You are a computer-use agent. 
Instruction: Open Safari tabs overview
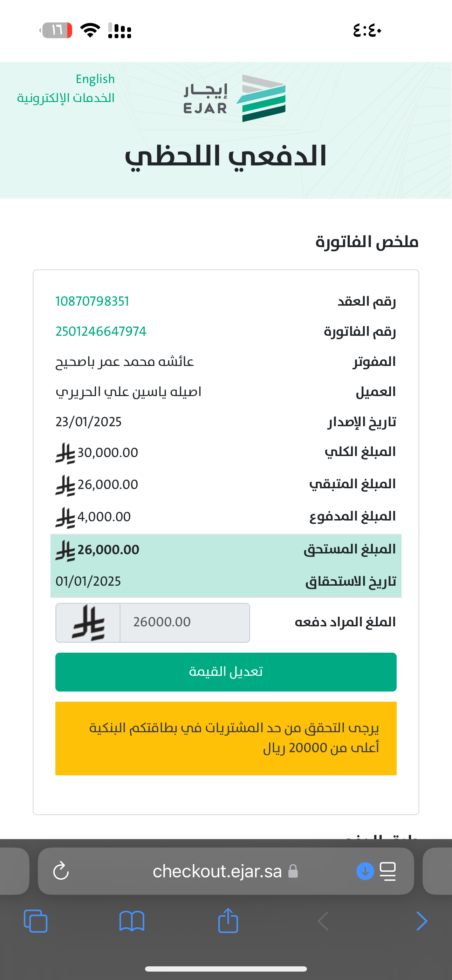pos(36,921)
